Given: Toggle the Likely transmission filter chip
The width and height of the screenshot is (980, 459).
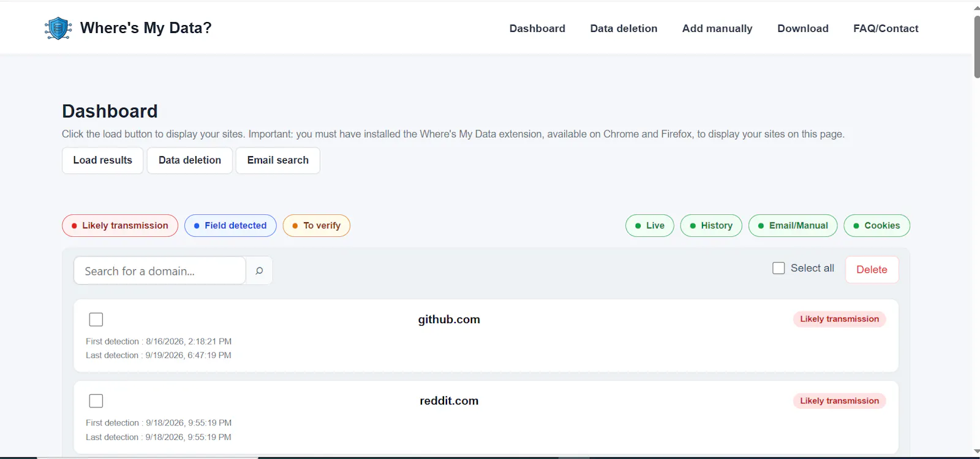Looking at the screenshot, I should 120,225.
